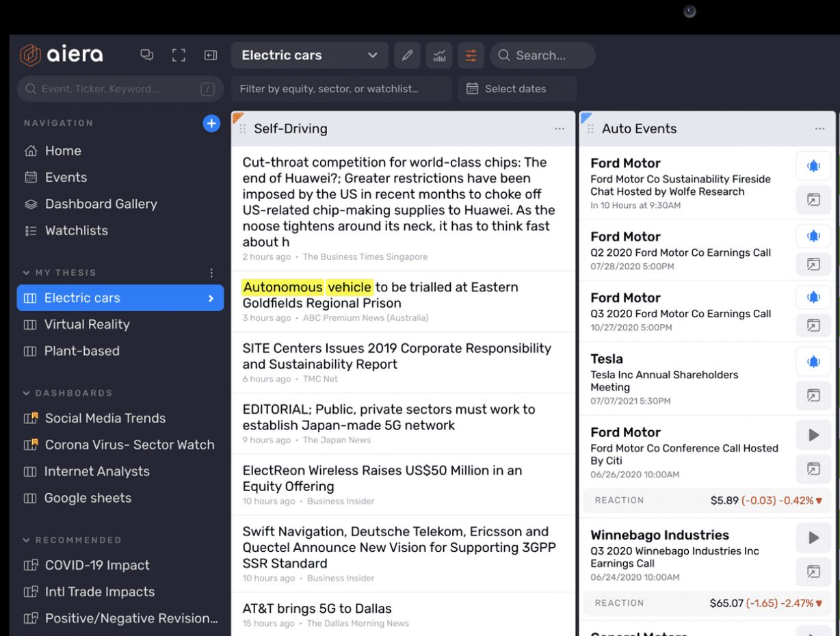The width and height of the screenshot is (840, 636).
Task: Open Watchlists in navigation sidebar
Action: click(76, 230)
